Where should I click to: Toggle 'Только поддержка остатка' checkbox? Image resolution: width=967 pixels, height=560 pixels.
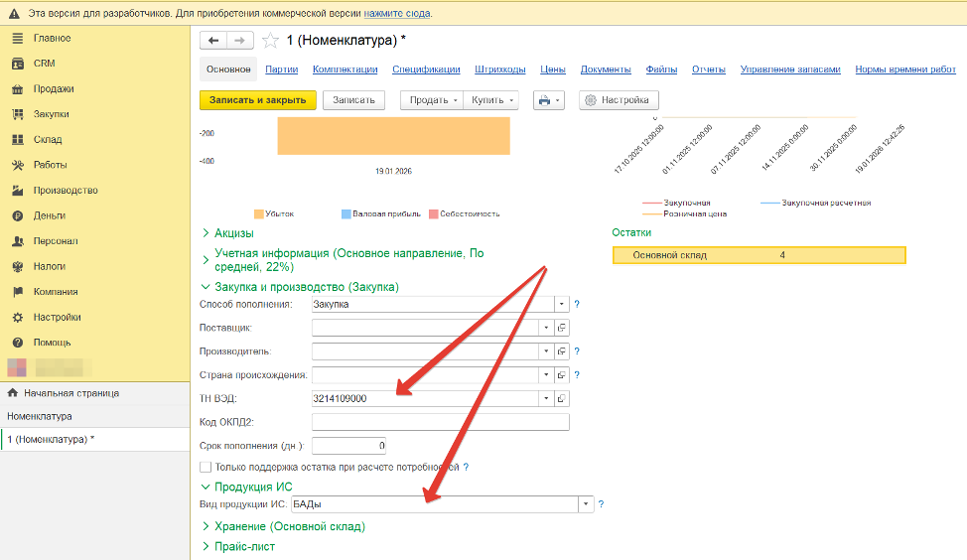pyautogui.click(x=206, y=467)
